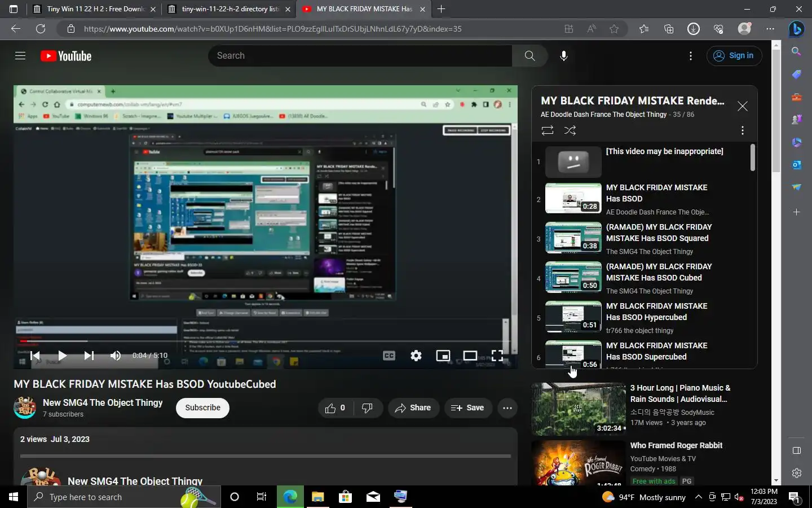Click the search magnifier button on YouTube
This screenshot has height=508, width=812.
tap(529, 56)
